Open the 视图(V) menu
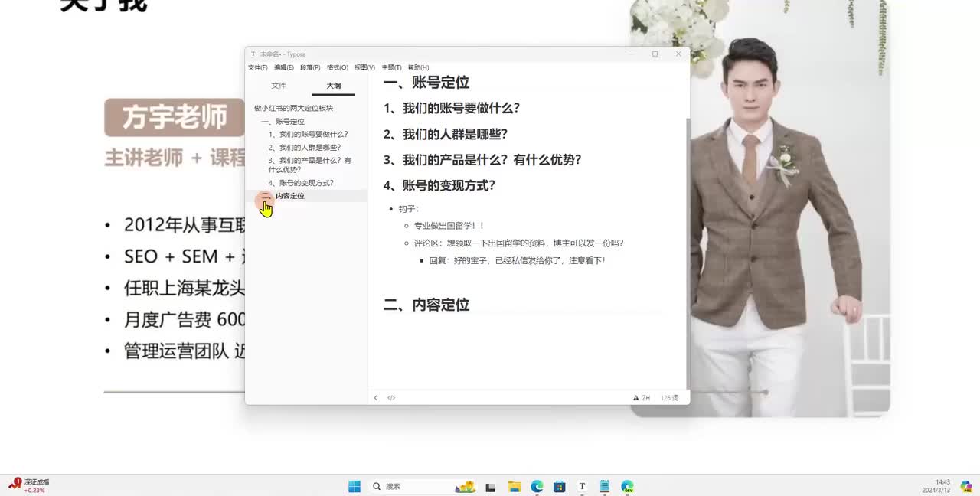The width and height of the screenshot is (980, 496). [364, 67]
